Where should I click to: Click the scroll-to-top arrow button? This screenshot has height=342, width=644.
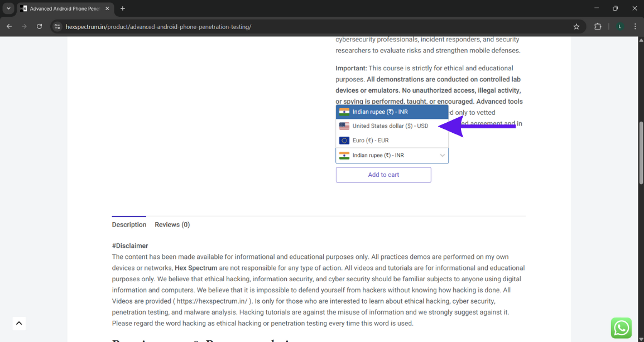[x=19, y=323]
